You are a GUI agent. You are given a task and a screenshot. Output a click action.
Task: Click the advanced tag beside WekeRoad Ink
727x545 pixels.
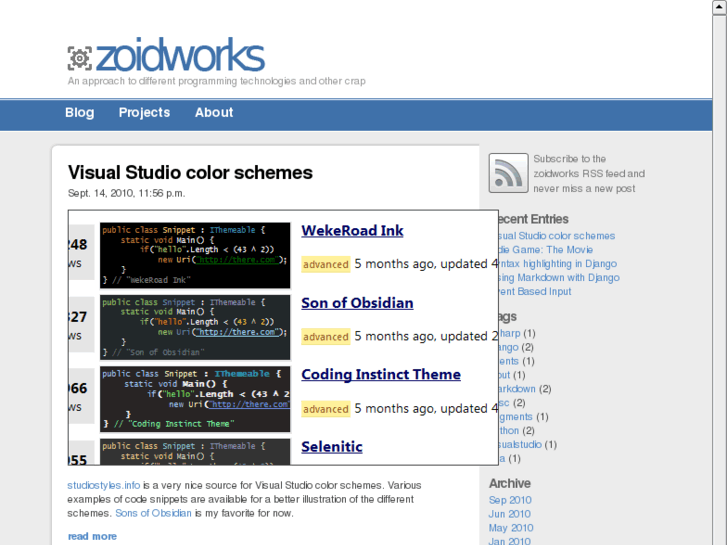coord(325,264)
